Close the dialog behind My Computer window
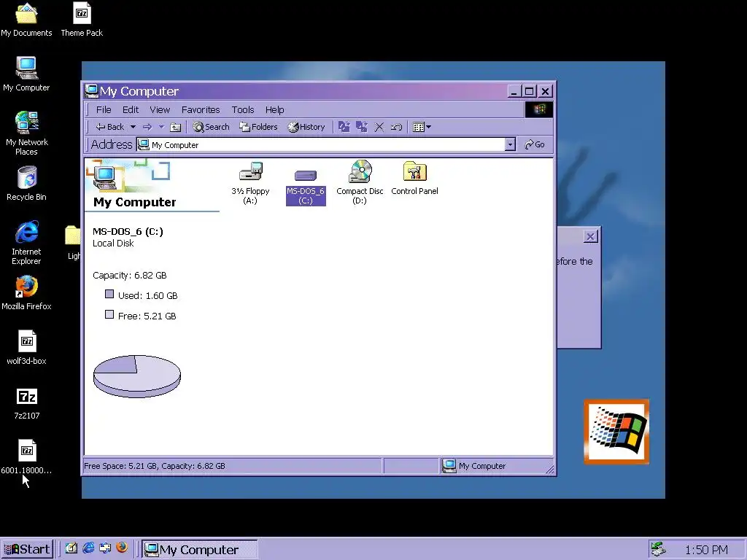Image resolution: width=747 pixels, height=560 pixels. click(x=590, y=237)
